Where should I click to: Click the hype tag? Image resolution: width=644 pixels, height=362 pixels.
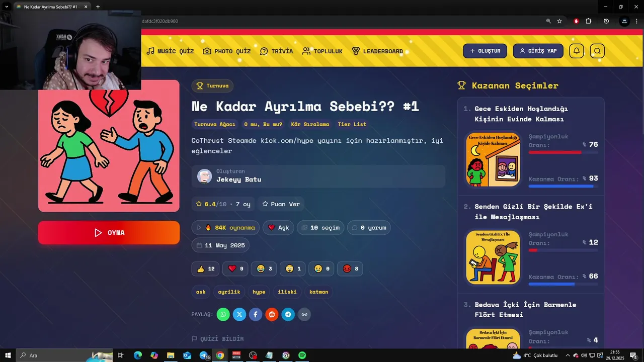(259, 292)
